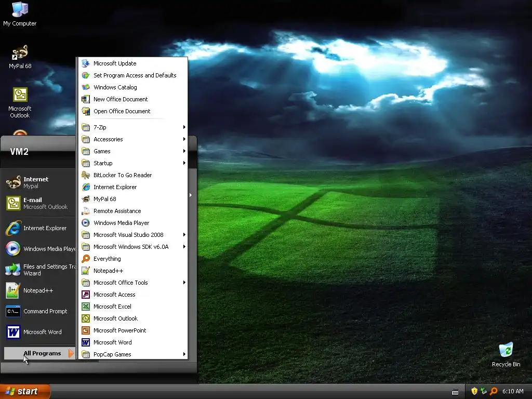Click the on-screen keyboard icon in the taskbar
Image resolution: width=532 pixels, height=399 pixels.
(x=455, y=392)
